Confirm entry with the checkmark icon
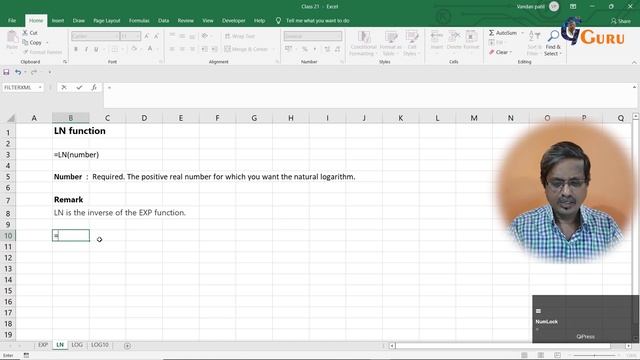640x360 pixels. [79, 87]
